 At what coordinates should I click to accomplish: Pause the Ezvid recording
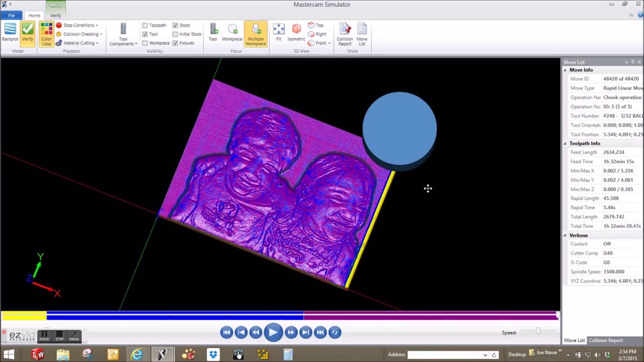click(x=44, y=335)
